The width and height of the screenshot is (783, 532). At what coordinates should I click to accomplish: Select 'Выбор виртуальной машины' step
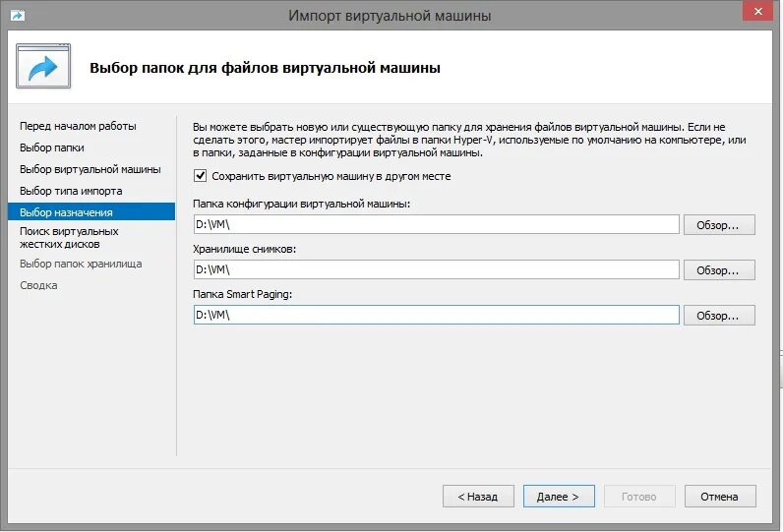click(90, 169)
